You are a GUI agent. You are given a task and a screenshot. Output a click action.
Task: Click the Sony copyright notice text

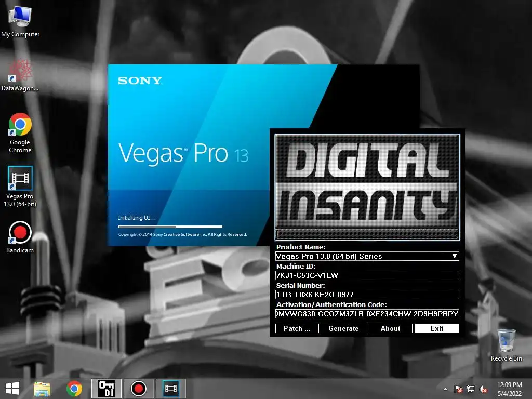182,234
